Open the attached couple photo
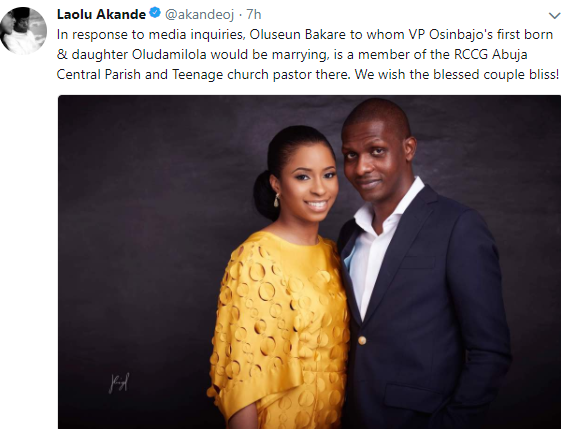The width and height of the screenshot is (561, 429). coord(309,262)
